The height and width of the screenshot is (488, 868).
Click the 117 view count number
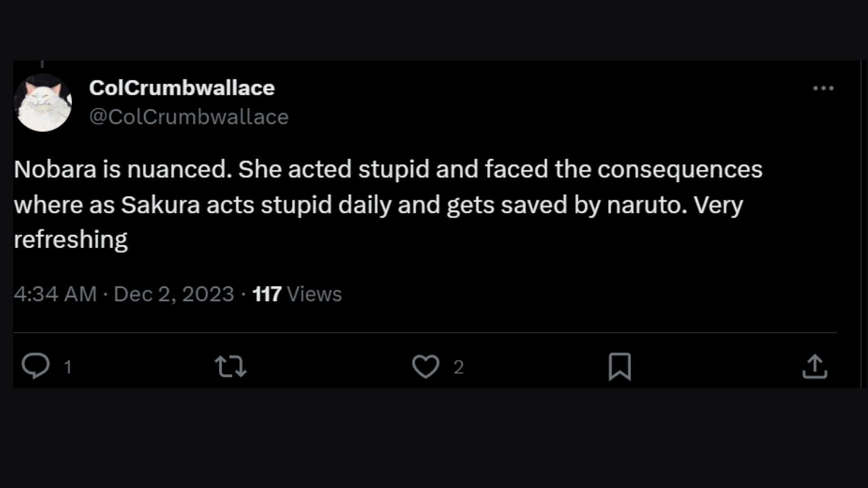pos(267,294)
